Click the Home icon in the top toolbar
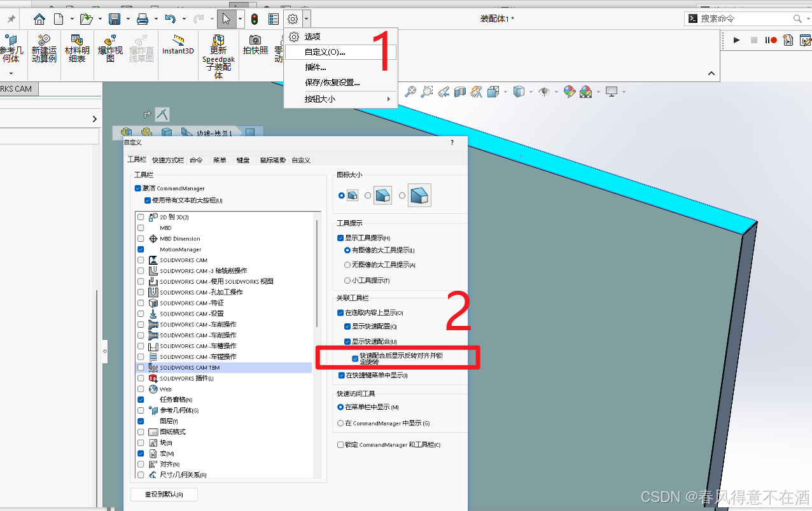This screenshot has height=511, width=812. [x=39, y=19]
